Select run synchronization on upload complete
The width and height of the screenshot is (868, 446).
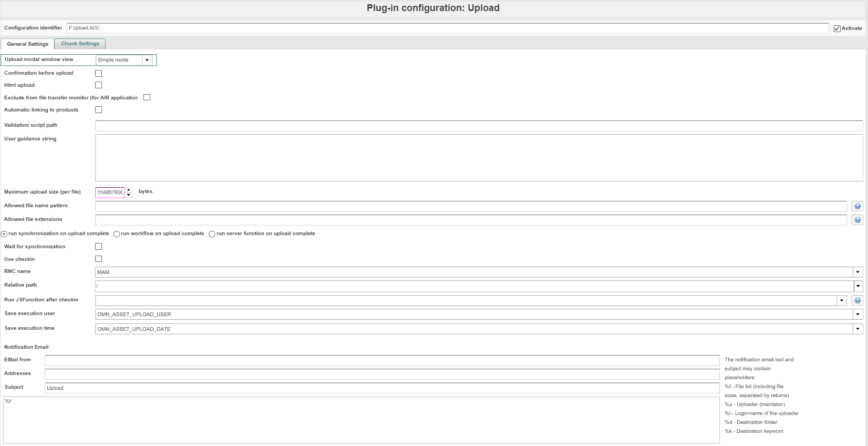click(x=4, y=234)
